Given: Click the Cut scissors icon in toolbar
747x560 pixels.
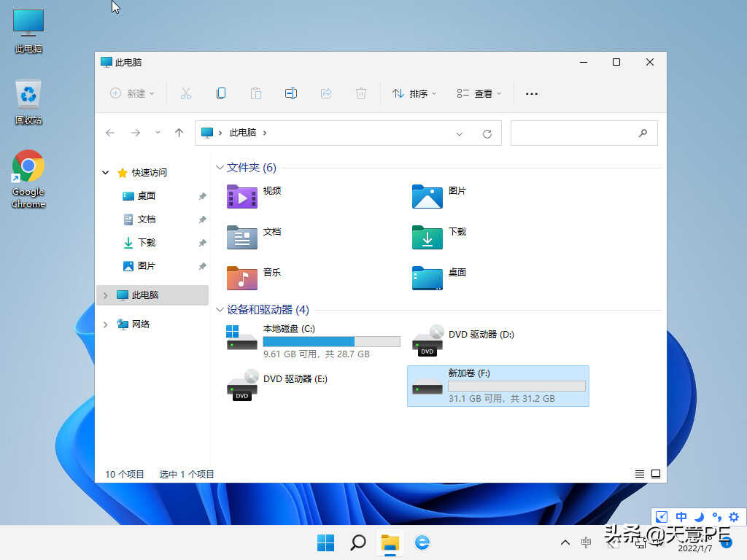Looking at the screenshot, I should coord(185,93).
